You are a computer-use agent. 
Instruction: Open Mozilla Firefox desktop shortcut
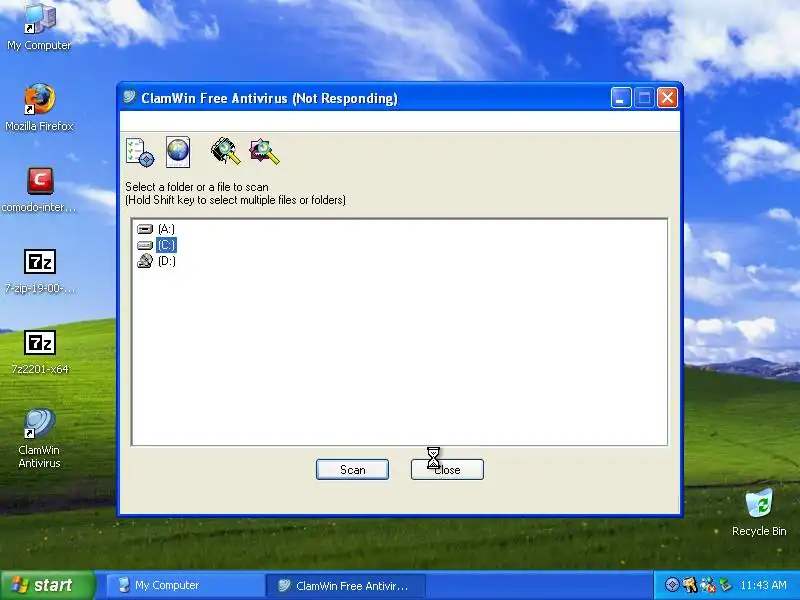[39, 108]
